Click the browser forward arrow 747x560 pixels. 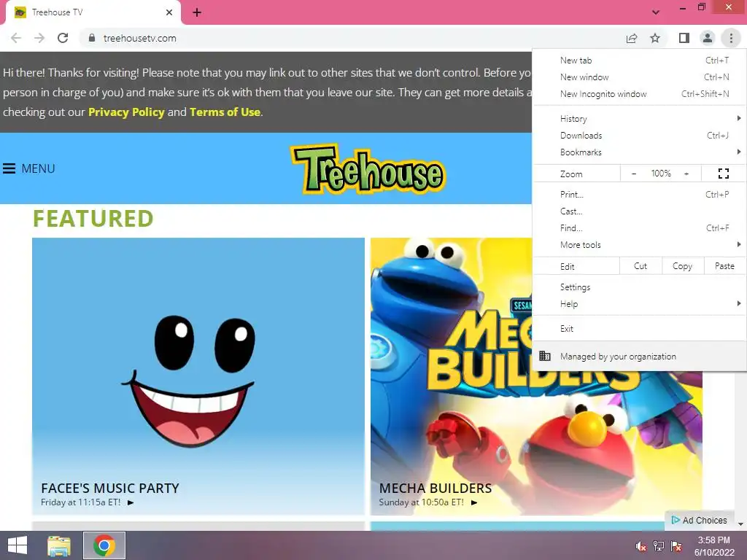39,38
